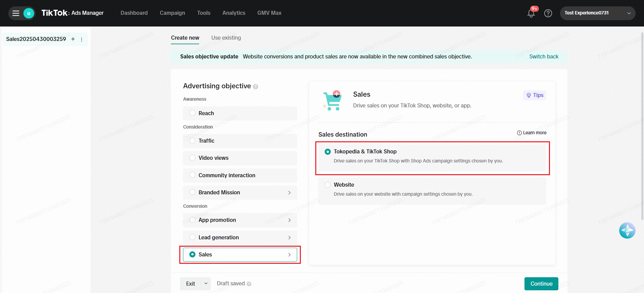Select the Reach objective radio button
The width and height of the screenshot is (644, 293).
192,113
